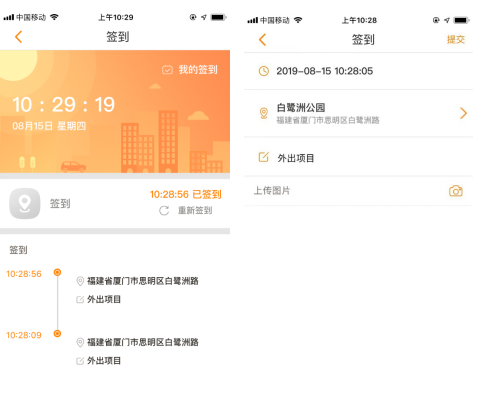This screenshot has height=404, width=478.
Task: Select the 10:28:56 timeline marker dot
Action: point(57,272)
